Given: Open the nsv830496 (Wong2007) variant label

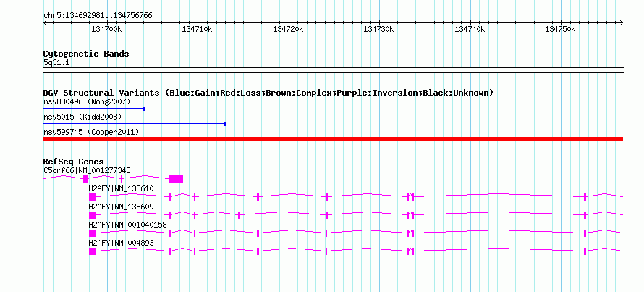Looking at the screenshot, I should [87, 101].
